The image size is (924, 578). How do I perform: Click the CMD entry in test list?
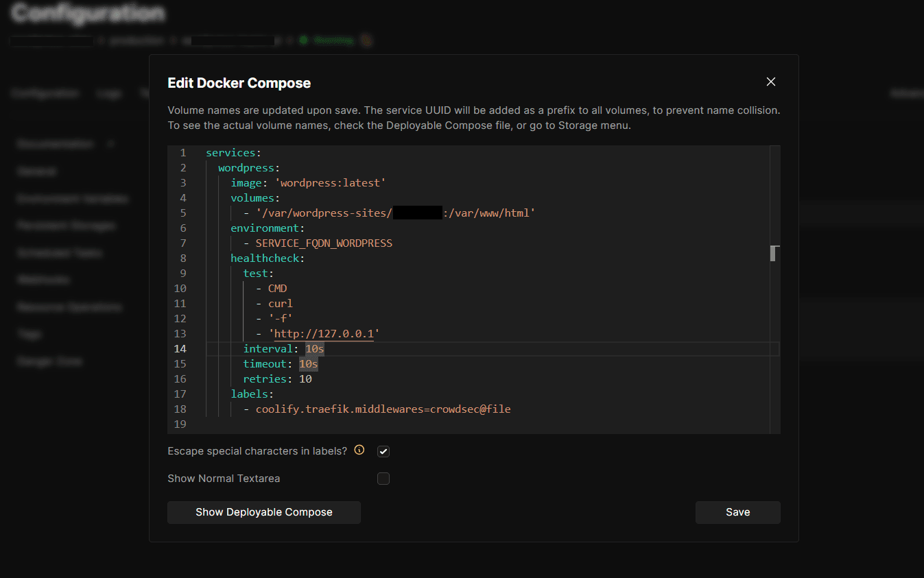(277, 289)
